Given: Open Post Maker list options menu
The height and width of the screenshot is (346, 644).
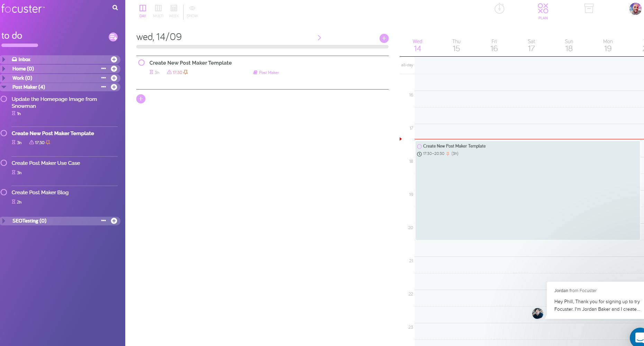Looking at the screenshot, I should pos(103,87).
